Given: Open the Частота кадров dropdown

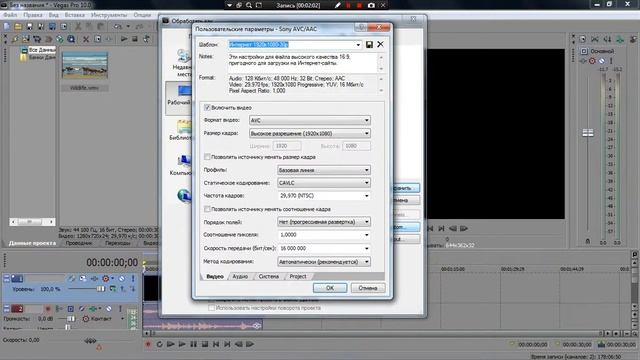Looking at the screenshot, I should [x=324, y=196].
